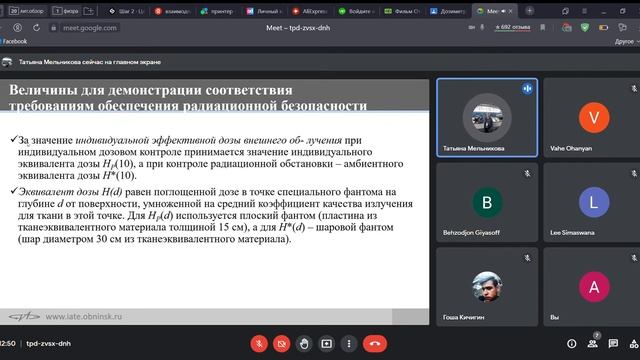Image resolution: width=640 pixels, height=360 pixels.
Task: Mute audio on the Meet tab
Action: (x=503, y=11)
